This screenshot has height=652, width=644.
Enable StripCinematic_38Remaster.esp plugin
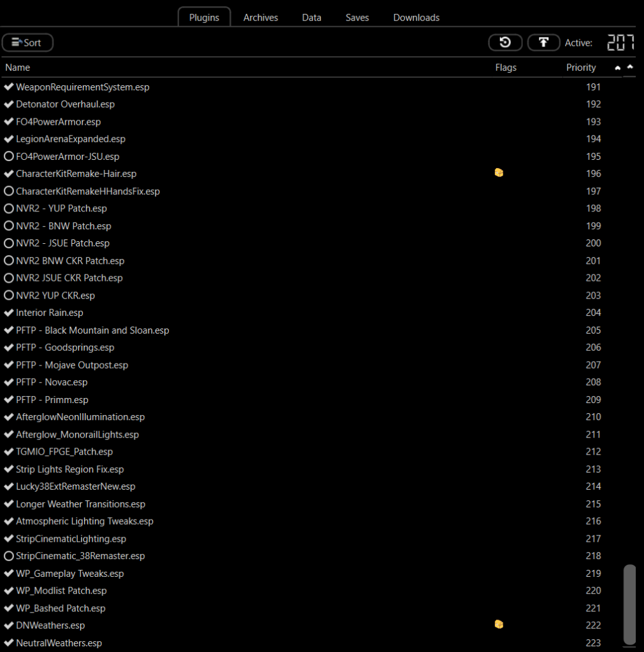[x=9, y=556]
